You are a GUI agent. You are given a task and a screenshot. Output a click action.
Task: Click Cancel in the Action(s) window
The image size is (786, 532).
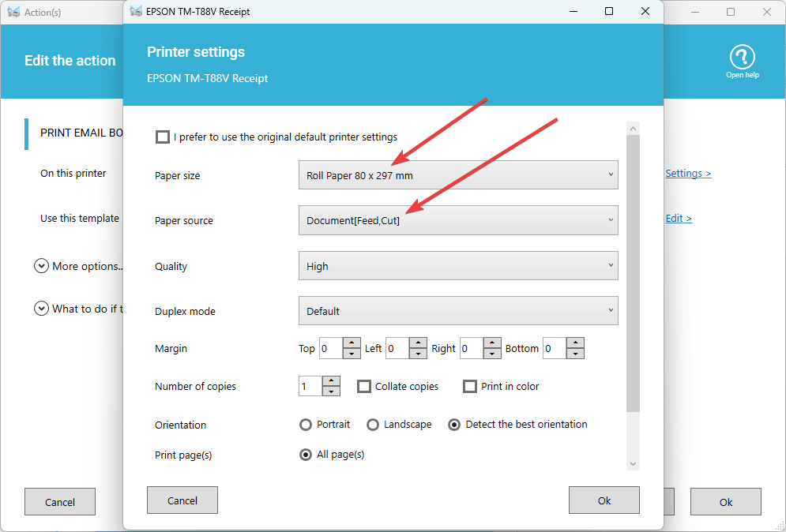coord(60,501)
